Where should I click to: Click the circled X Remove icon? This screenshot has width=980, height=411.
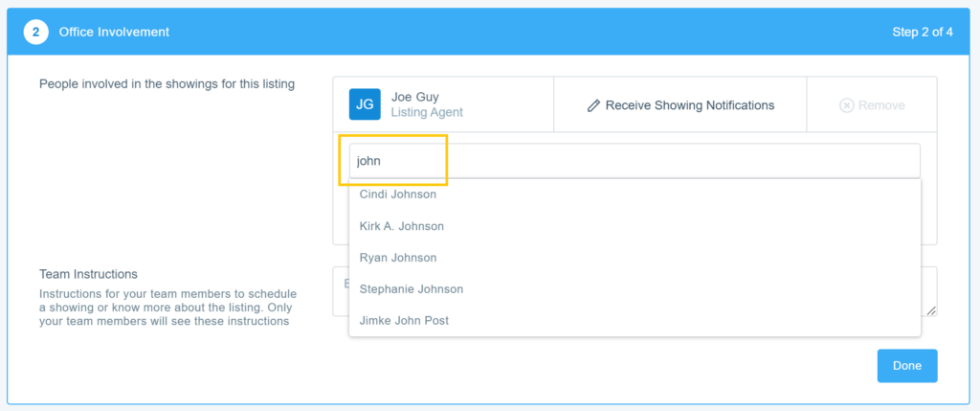click(x=846, y=105)
